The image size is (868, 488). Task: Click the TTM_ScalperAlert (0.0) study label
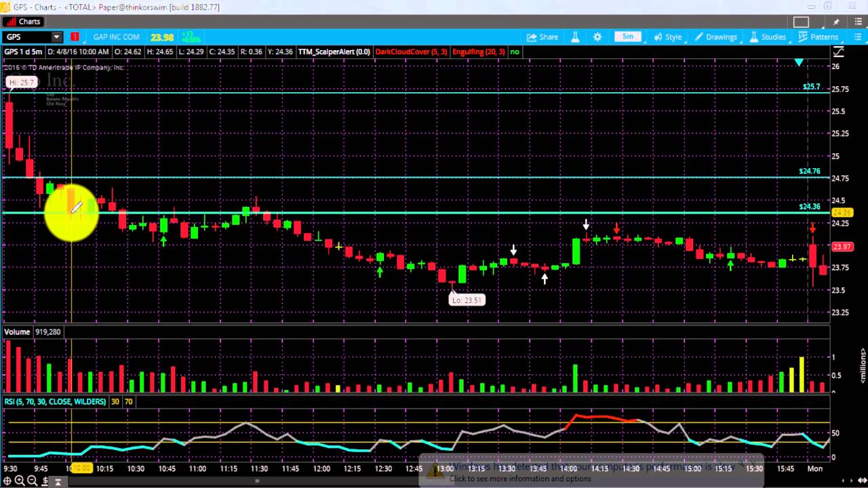coord(334,52)
